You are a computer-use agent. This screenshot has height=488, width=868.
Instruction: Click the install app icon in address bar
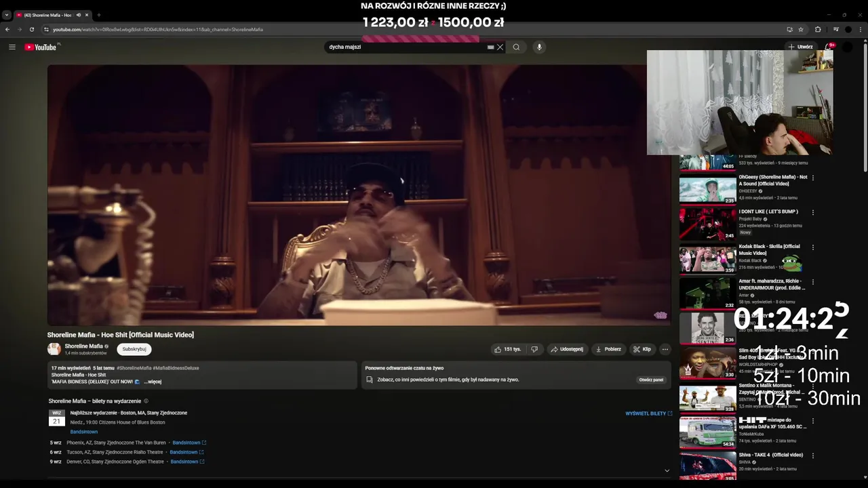point(789,29)
